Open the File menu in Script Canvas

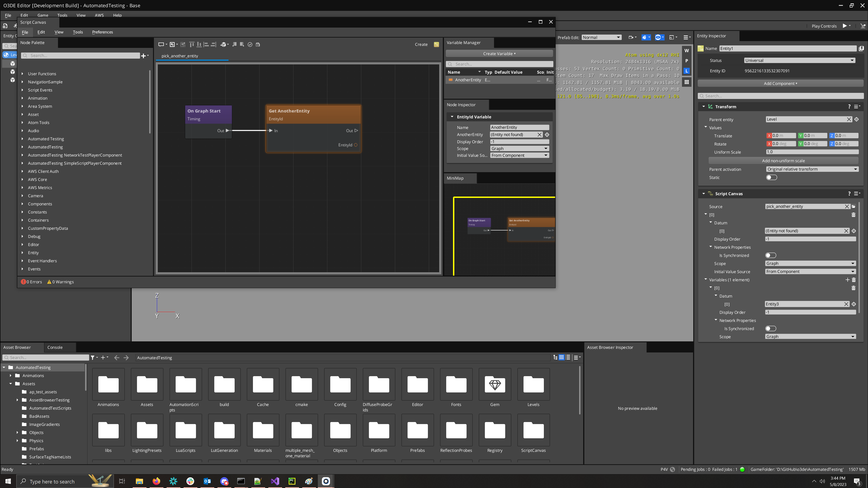click(x=25, y=32)
